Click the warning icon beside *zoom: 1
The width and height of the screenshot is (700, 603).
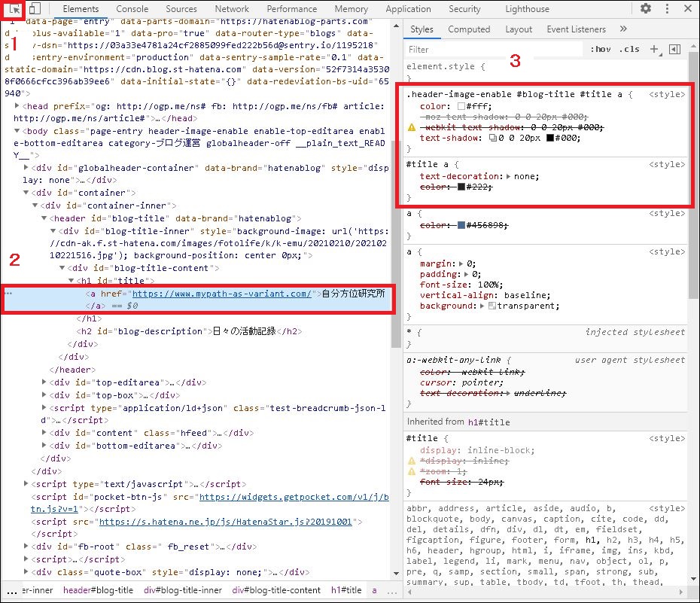tap(412, 471)
